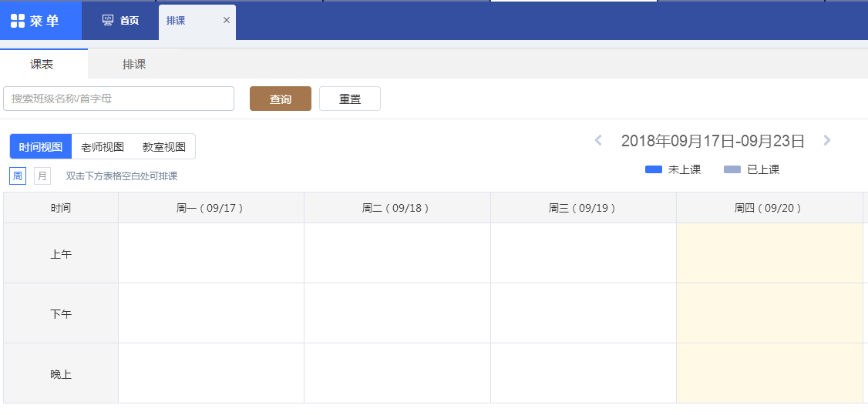Click Monday 上午 empty schedule cell
The image size is (868, 415).
[211, 253]
